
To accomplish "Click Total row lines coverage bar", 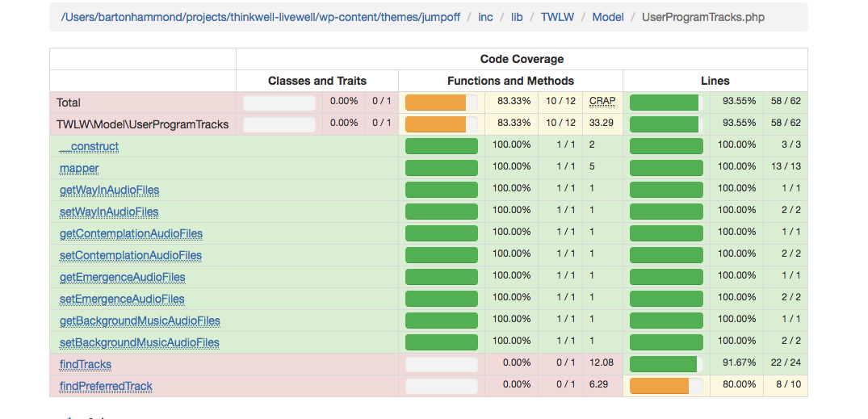I will coord(666,103).
